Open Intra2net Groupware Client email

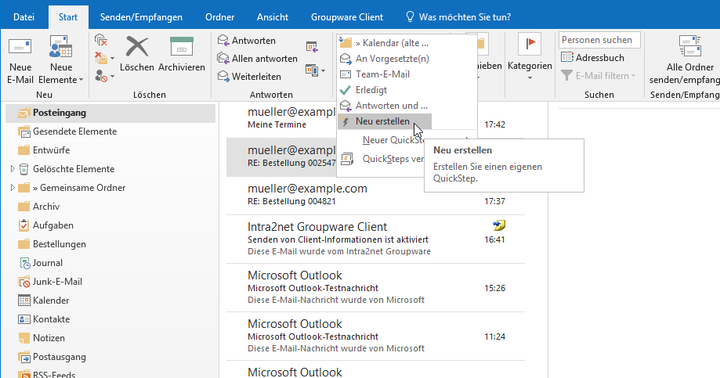pos(375,239)
